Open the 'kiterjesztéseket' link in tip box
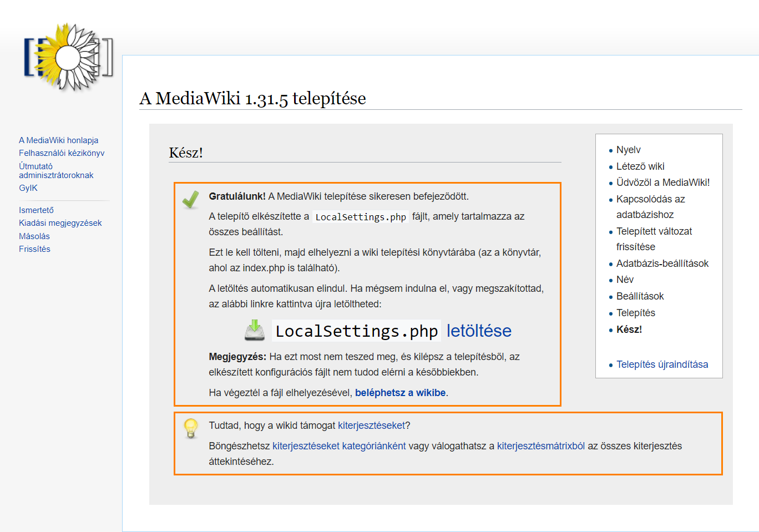The width and height of the screenshot is (759, 532). (371, 425)
